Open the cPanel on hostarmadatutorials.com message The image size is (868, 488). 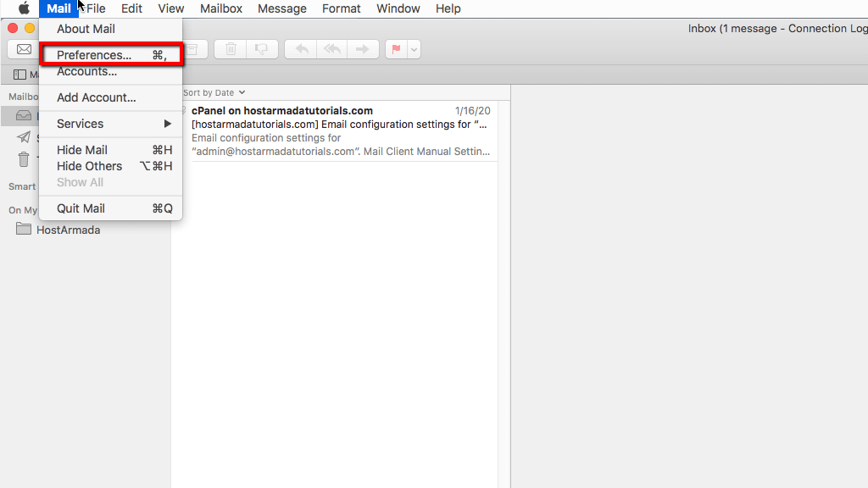click(340, 131)
